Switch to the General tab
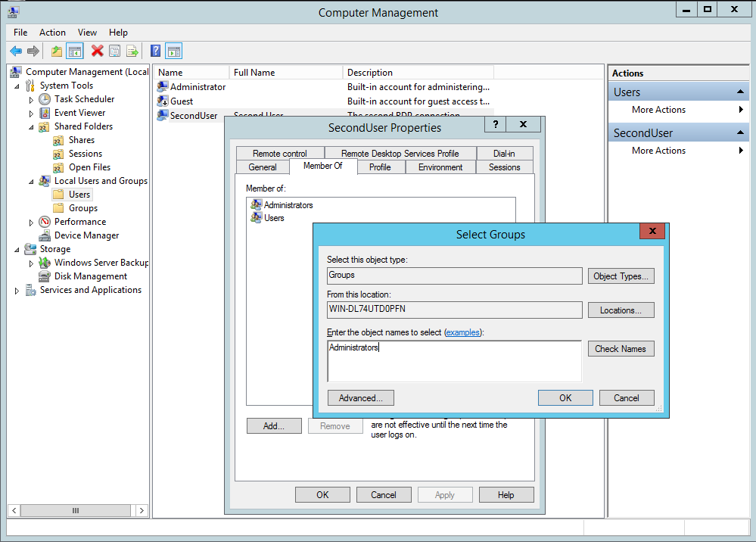This screenshot has width=756, height=542. coord(263,167)
